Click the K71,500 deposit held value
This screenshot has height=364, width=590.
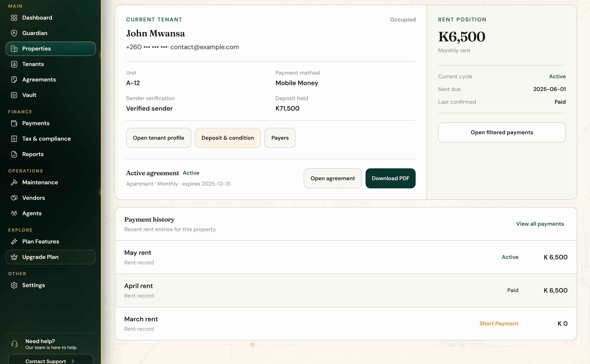(x=287, y=108)
